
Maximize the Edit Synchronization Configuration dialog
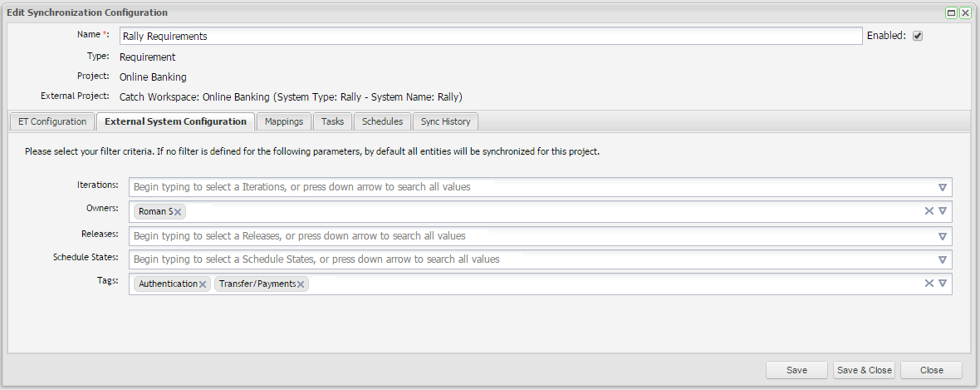[951, 13]
